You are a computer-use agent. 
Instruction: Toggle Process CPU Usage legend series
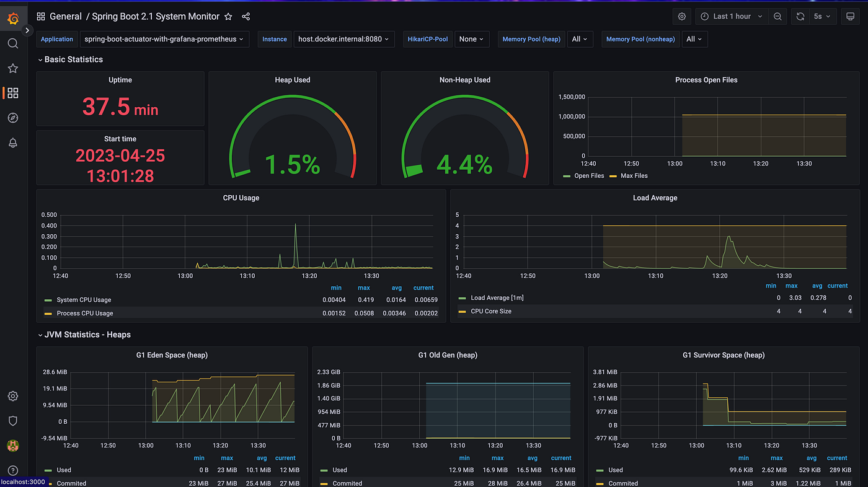point(84,314)
